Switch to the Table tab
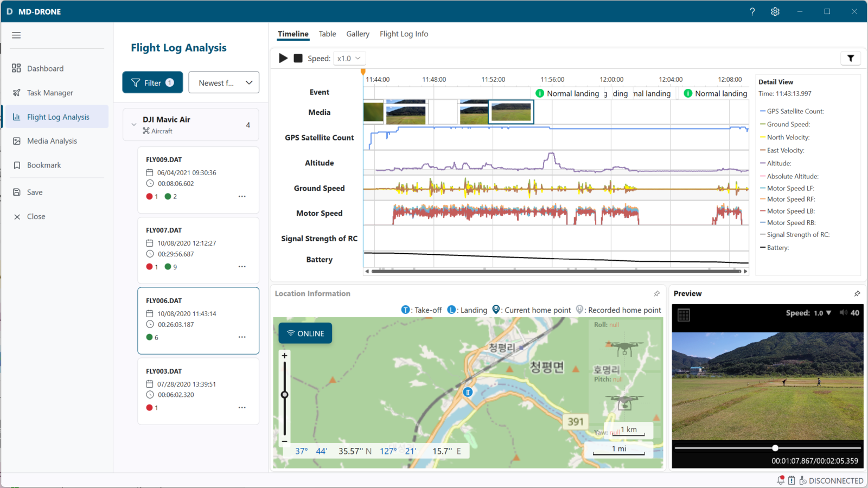Screen dimensions: 868x488 pos(327,34)
